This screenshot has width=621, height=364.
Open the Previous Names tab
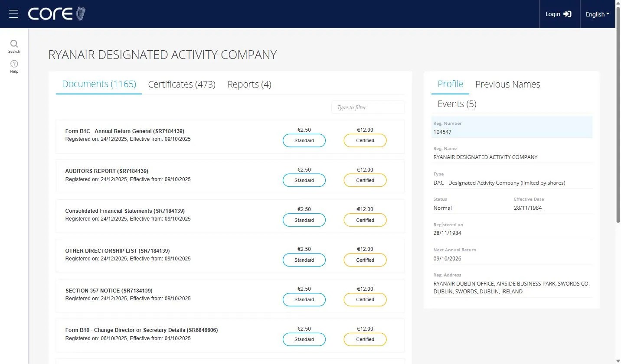click(508, 84)
